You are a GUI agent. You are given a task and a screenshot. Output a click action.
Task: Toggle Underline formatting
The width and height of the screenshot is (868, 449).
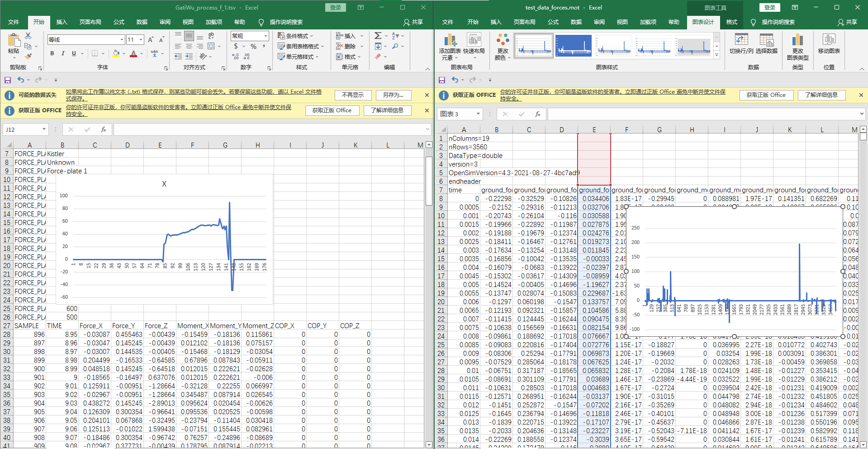(x=74, y=53)
